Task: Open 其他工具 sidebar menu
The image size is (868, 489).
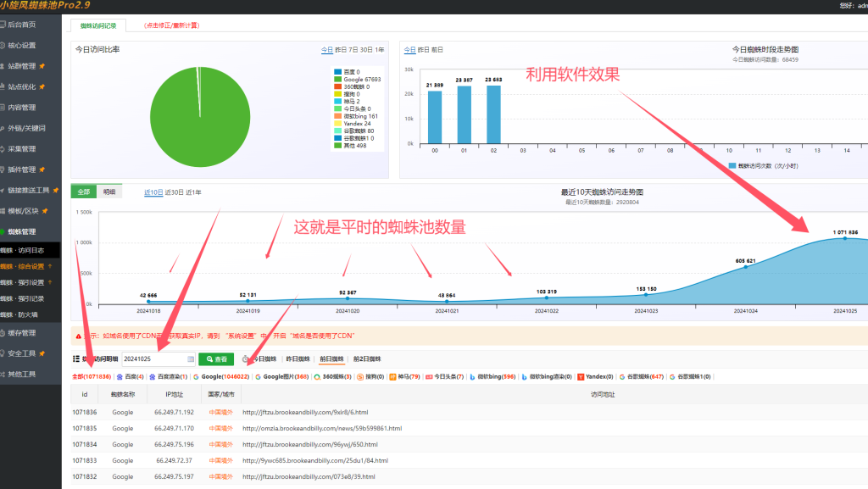Action: click(21, 374)
